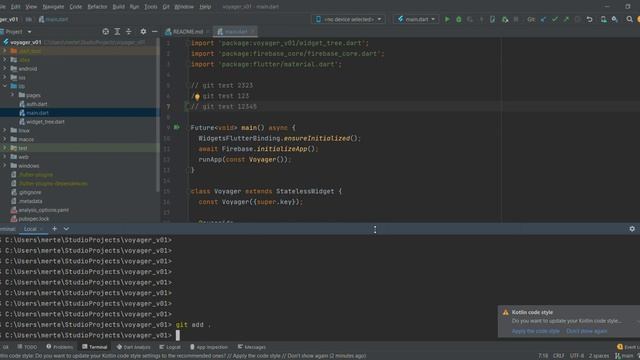The image size is (640, 360).
Task: Expand the linux folder in project tree
Action: click(5, 130)
